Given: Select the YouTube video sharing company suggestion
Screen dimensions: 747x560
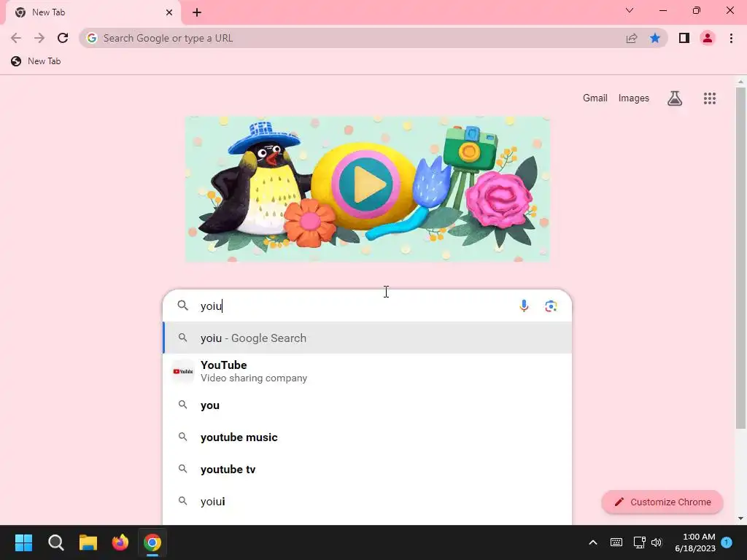Looking at the screenshot, I should (367, 371).
